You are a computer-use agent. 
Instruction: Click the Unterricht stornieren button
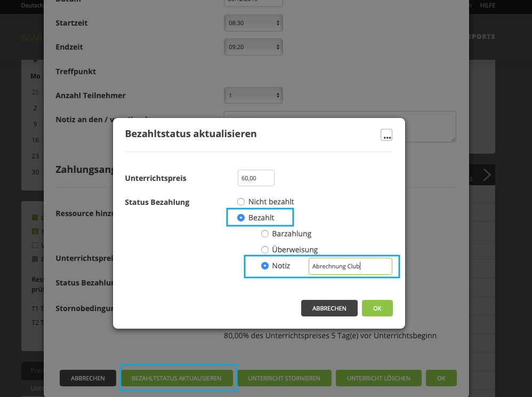[x=284, y=378]
